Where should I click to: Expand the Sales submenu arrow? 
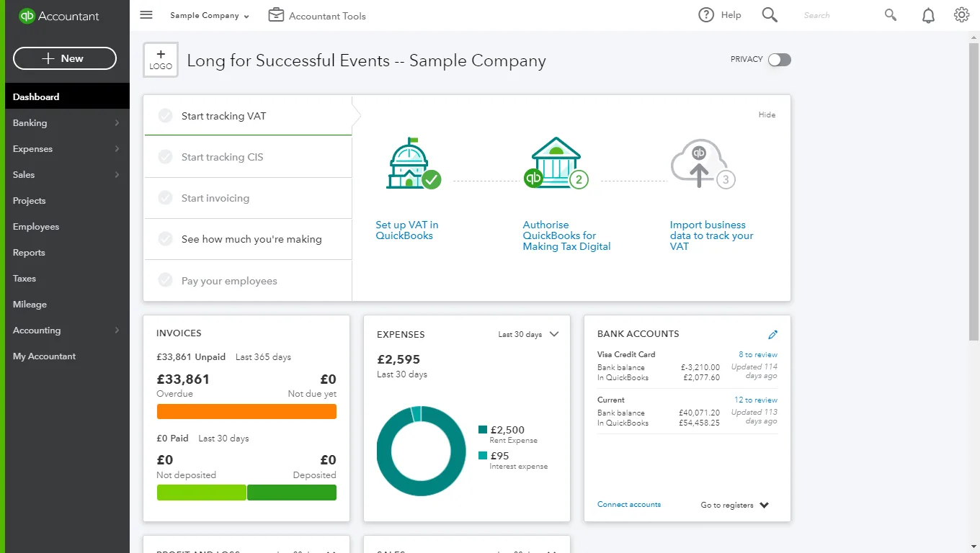point(117,175)
